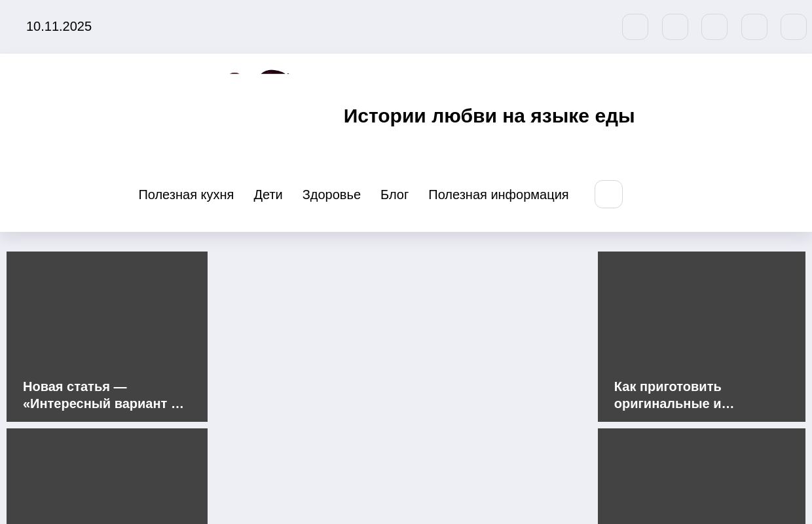Click the middle social icon in the header
812x524 pixels.
pos(714,27)
